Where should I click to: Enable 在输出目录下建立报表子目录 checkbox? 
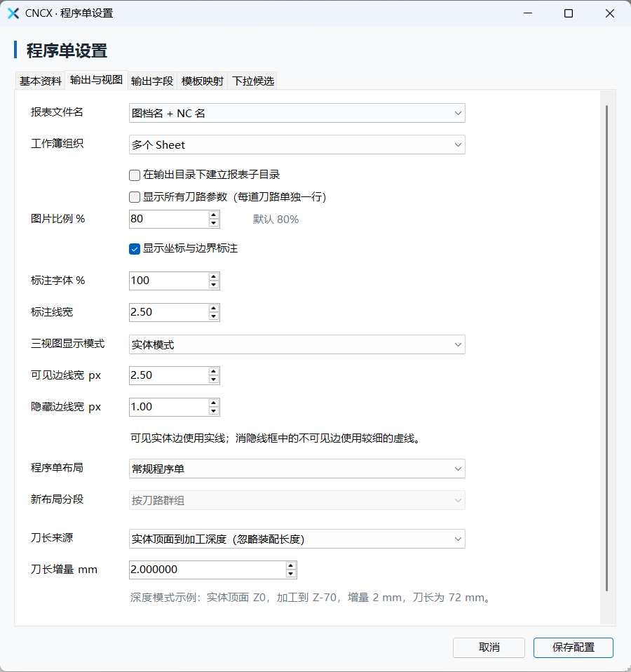point(135,175)
